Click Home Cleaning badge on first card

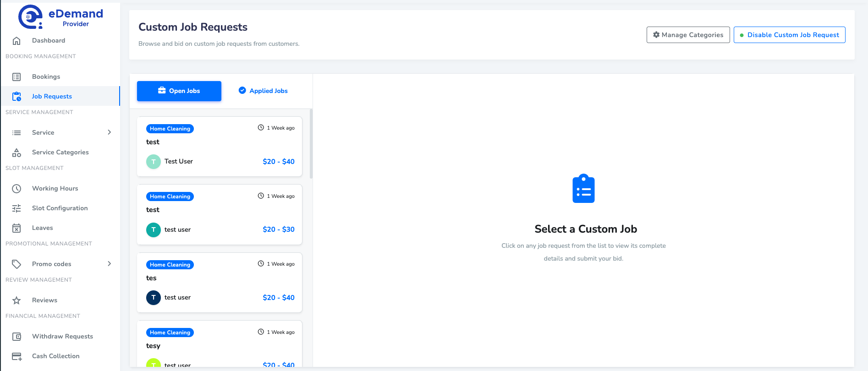pos(170,129)
